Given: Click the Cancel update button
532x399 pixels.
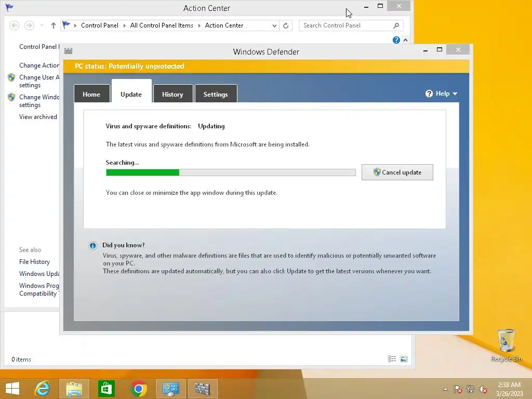Looking at the screenshot, I should pos(397,172).
